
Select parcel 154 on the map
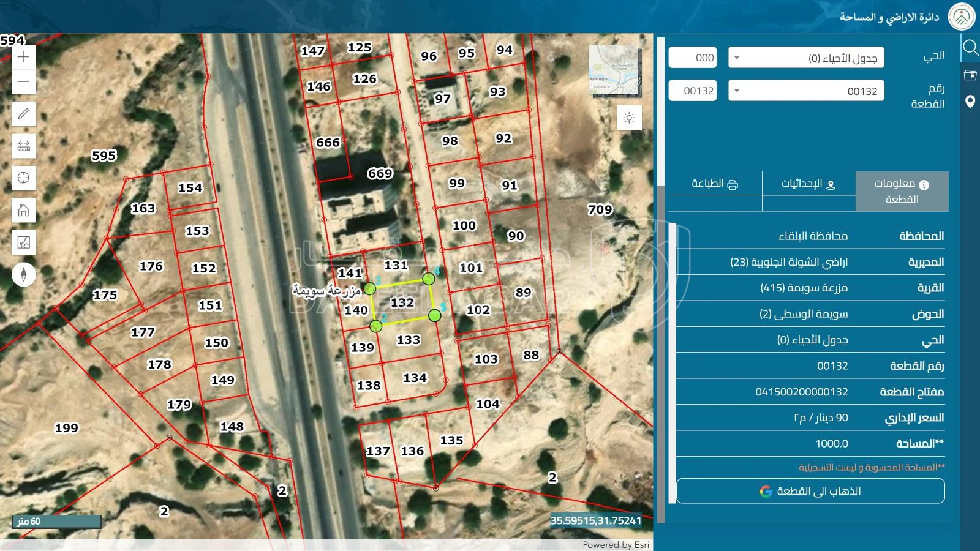[x=190, y=188]
